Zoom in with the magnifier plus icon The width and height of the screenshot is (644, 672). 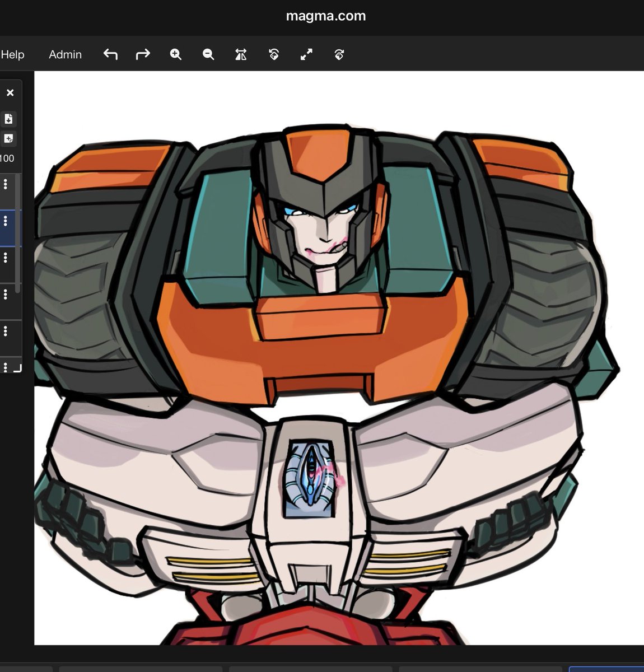(x=176, y=54)
